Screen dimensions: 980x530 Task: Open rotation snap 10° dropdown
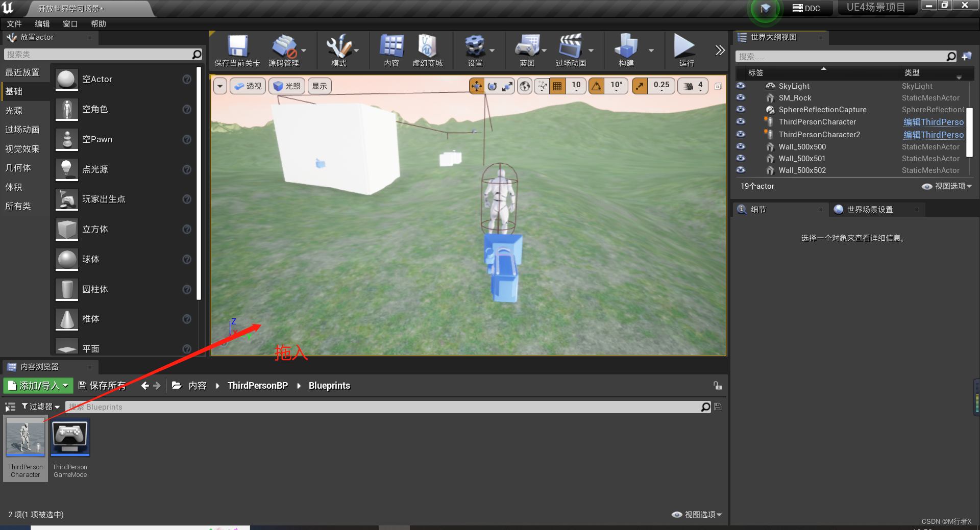(617, 86)
